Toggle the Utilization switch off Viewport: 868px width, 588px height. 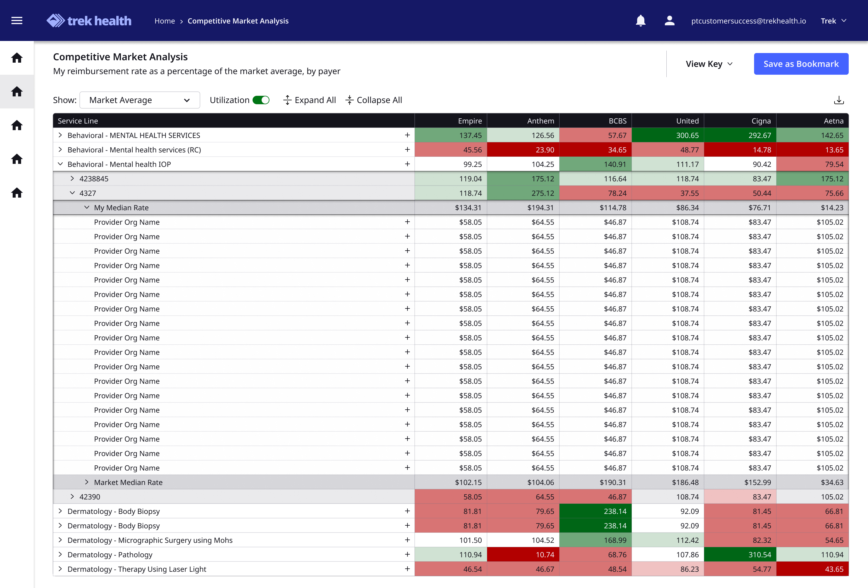261,100
